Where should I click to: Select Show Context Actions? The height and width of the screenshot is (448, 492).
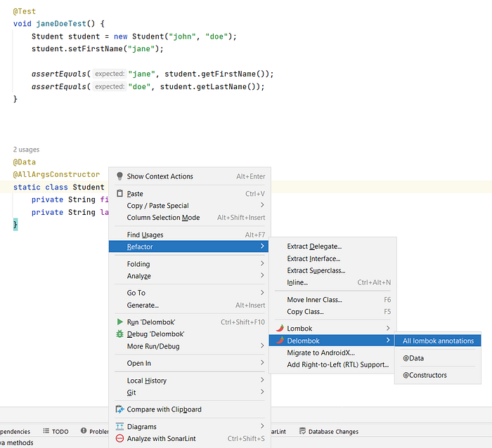coord(190,176)
